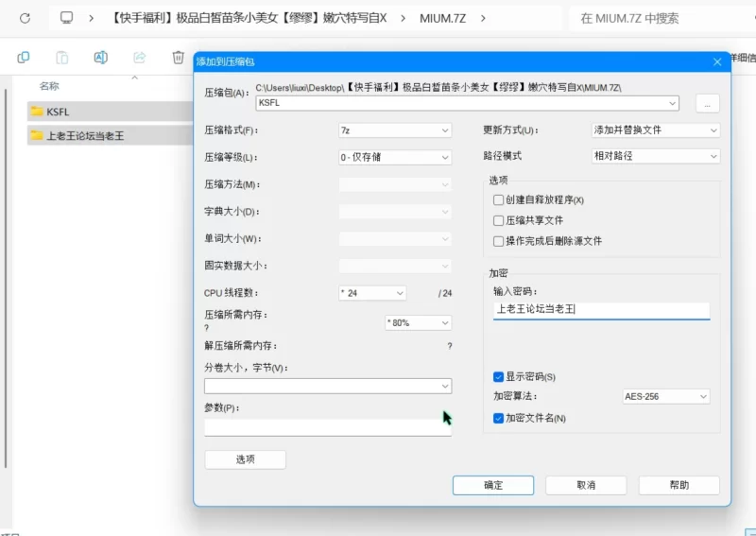This screenshot has width=756, height=536.
Task: Open the 固实数据大小 dropdown
Action: (395, 266)
